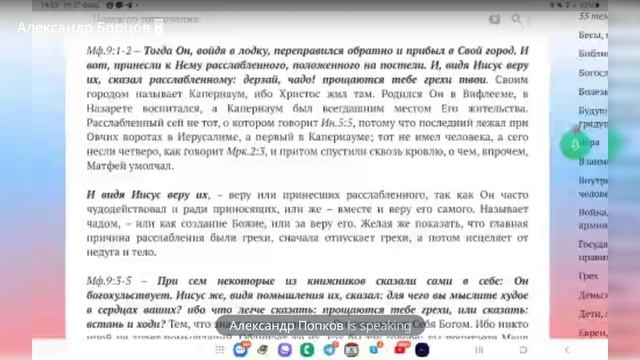The height and width of the screenshot is (360, 640).
Task: Launch the purple Samsung Internet browser icon
Action: [285, 350]
